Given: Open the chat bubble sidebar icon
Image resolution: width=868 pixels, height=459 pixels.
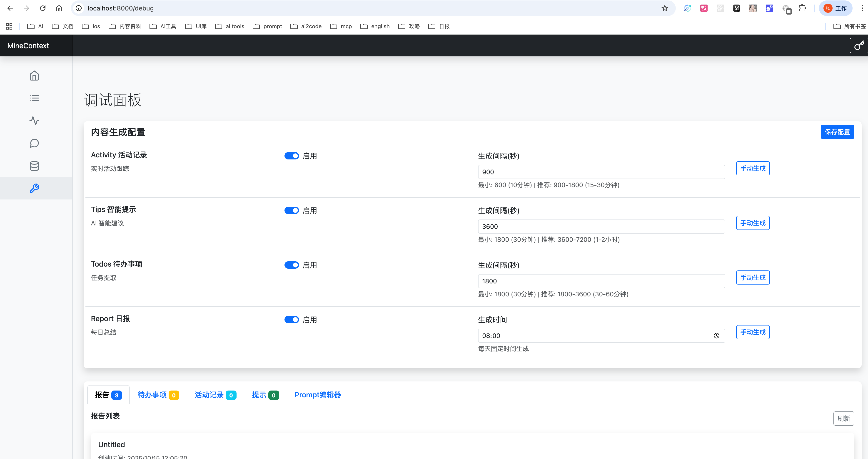Looking at the screenshot, I should click(34, 143).
